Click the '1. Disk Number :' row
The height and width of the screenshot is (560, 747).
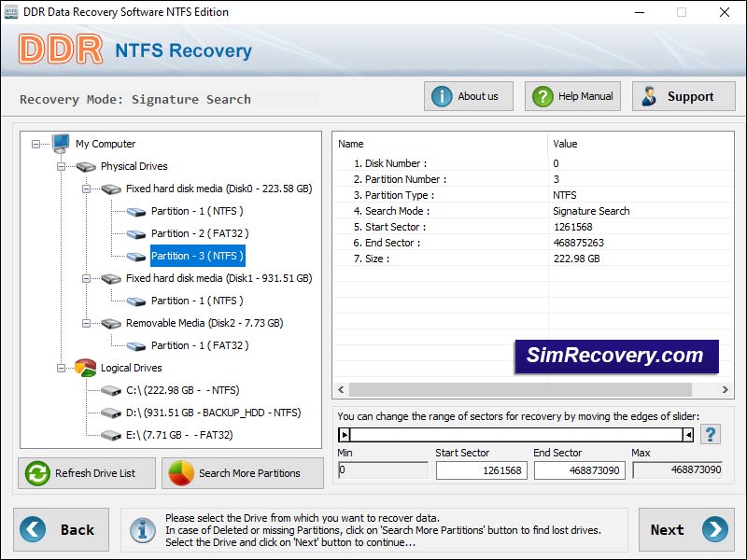(533, 163)
